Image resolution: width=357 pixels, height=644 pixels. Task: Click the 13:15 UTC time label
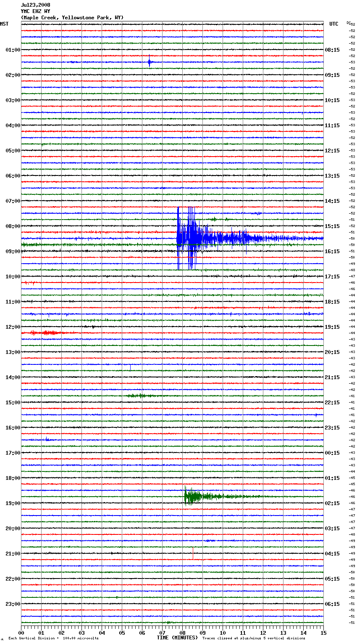pos(332,176)
